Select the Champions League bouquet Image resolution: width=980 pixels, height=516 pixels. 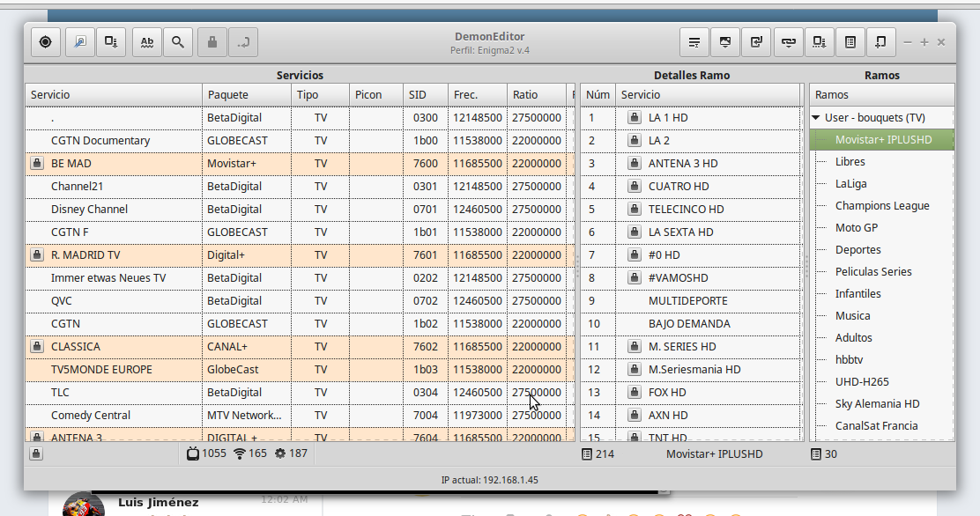882,206
